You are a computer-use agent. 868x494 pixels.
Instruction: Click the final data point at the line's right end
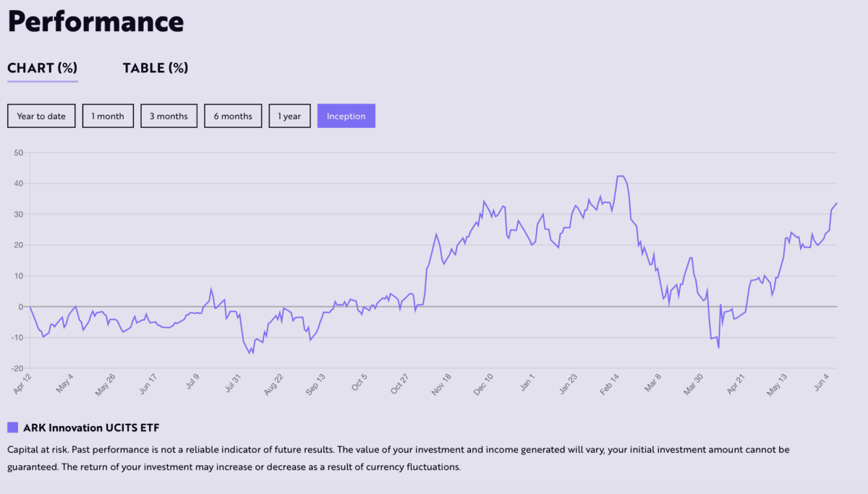coord(836,204)
